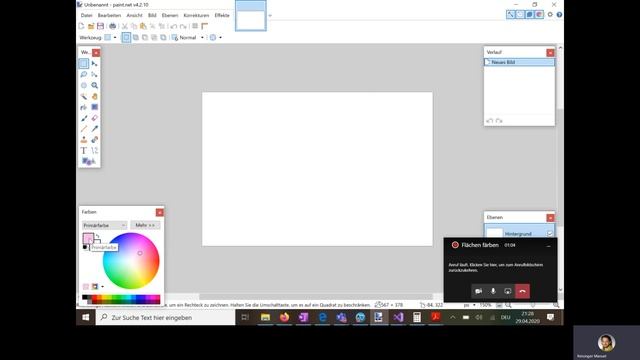Select the Pencil tool
Image resolution: width=640 pixels, height=360 pixels.
tap(84, 129)
